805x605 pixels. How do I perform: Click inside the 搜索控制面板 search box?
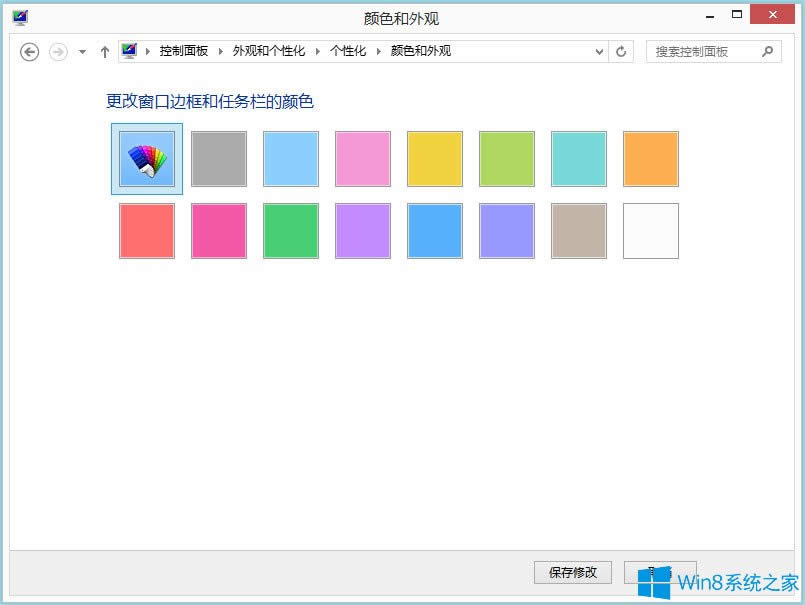(700, 51)
